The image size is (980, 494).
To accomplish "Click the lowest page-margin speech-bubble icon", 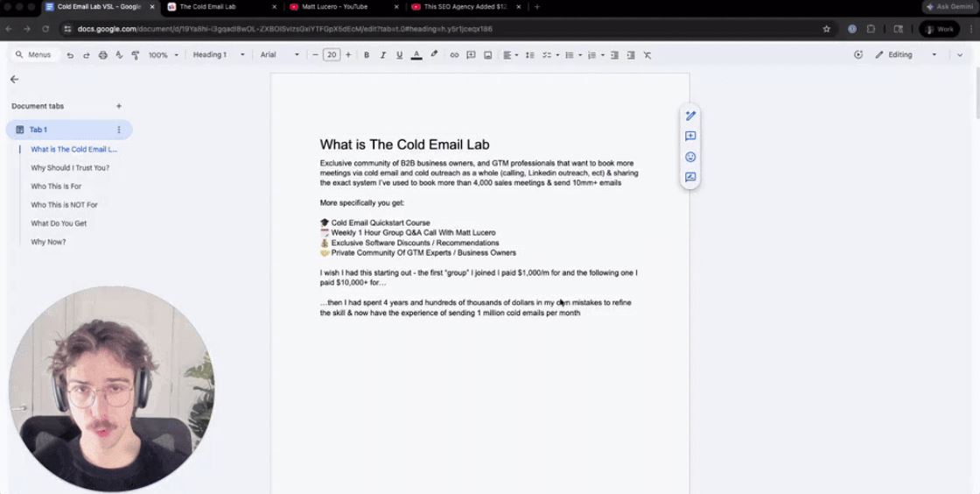I will (690, 178).
